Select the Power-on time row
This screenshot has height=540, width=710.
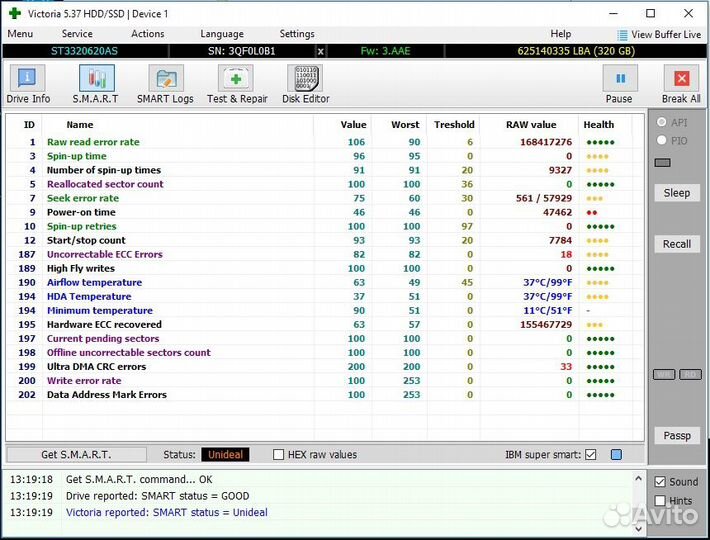point(324,212)
